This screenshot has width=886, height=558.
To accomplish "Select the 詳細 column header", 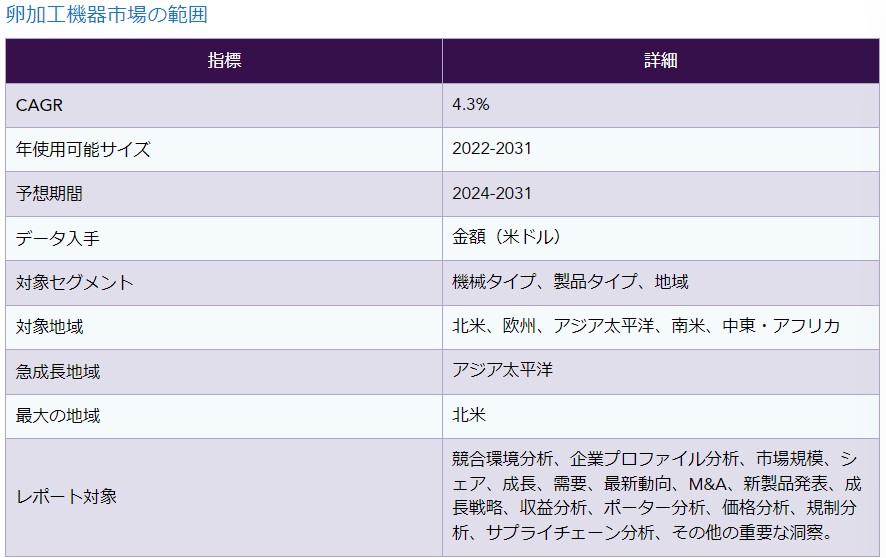I will 661,60.
